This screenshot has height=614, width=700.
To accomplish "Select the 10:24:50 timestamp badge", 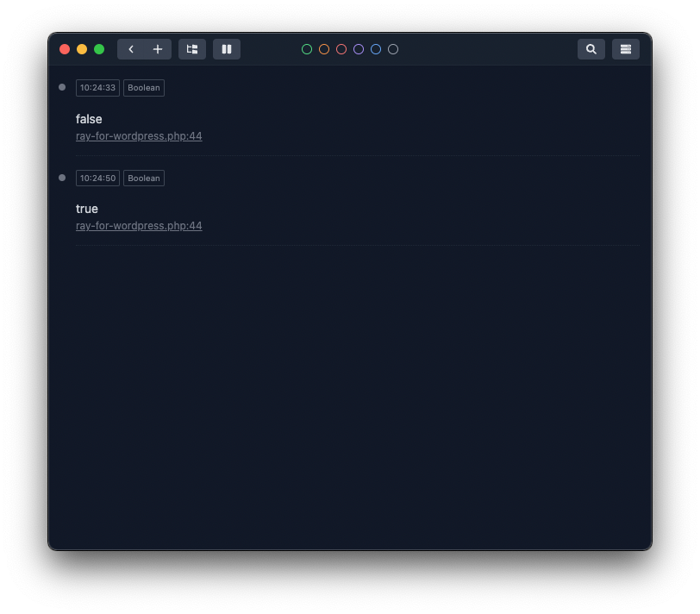I will [97, 179].
